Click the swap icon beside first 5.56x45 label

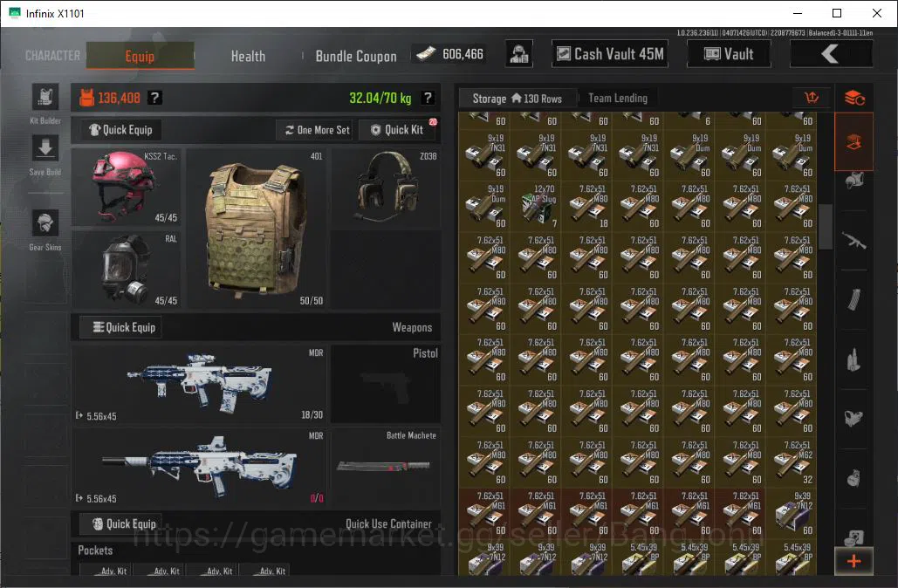79,415
